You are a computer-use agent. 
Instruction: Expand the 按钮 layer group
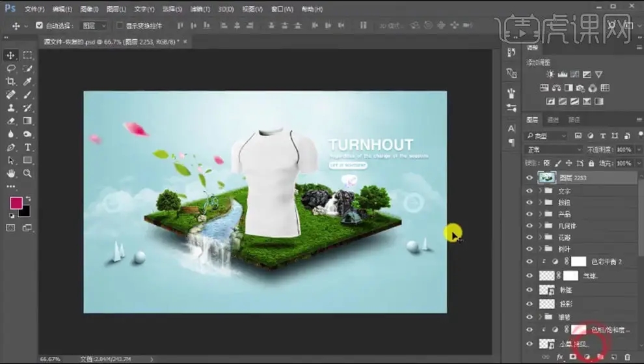[540, 203]
